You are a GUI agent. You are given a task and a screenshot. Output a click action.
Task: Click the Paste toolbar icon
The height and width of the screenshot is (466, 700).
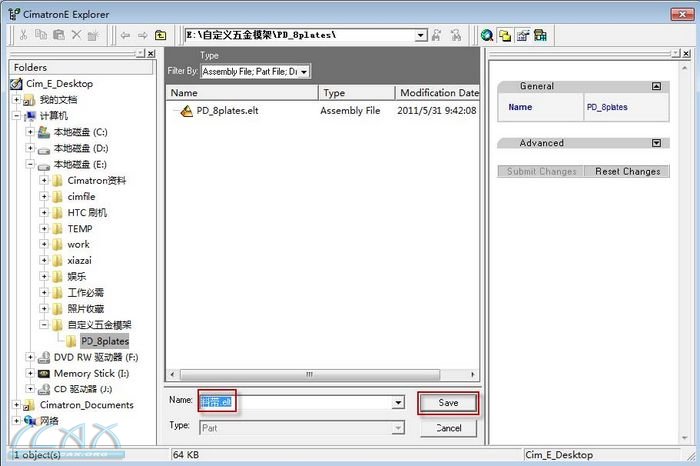pyautogui.click(x=59, y=35)
